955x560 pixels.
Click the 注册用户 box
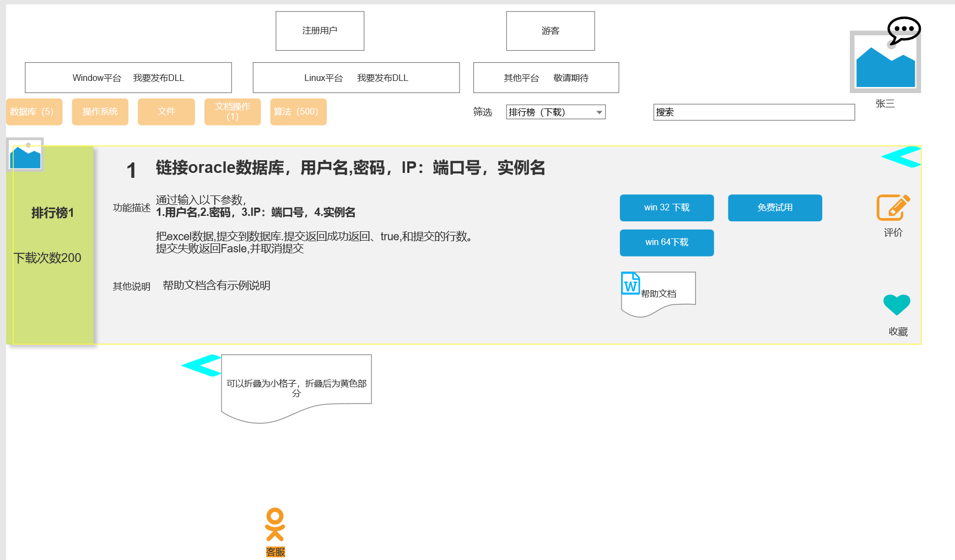320,31
